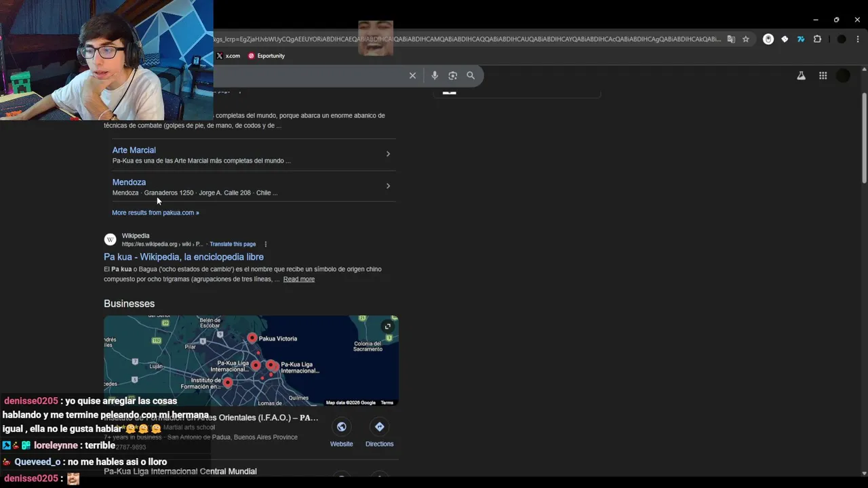
Task: Open Pa kua Wikipedia result title
Action: click(x=184, y=257)
